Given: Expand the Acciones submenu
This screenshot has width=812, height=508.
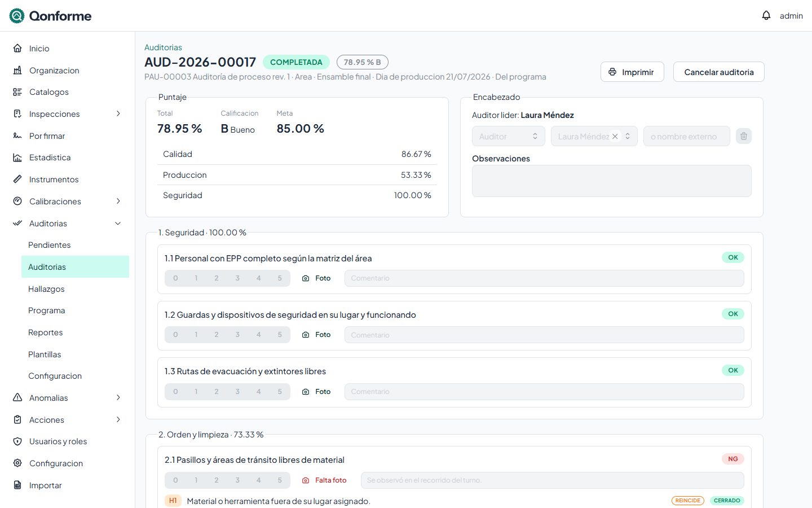Looking at the screenshot, I should pyautogui.click(x=118, y=420).
